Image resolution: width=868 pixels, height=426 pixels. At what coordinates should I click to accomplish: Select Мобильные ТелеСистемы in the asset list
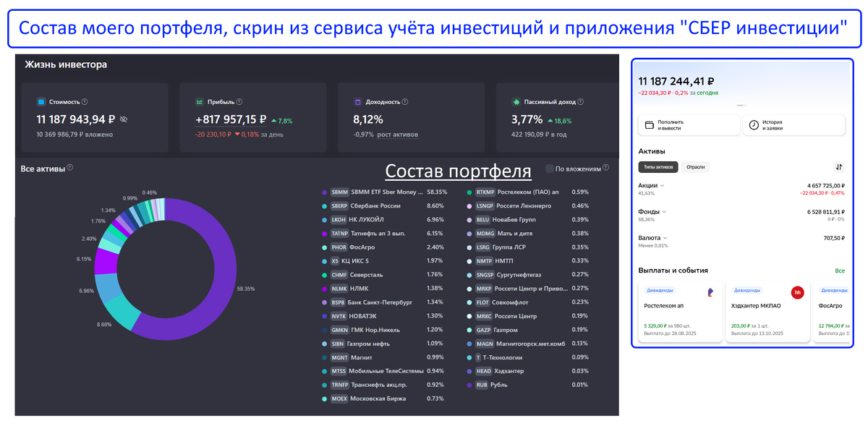pyautogui.click(x=386, y=371)
